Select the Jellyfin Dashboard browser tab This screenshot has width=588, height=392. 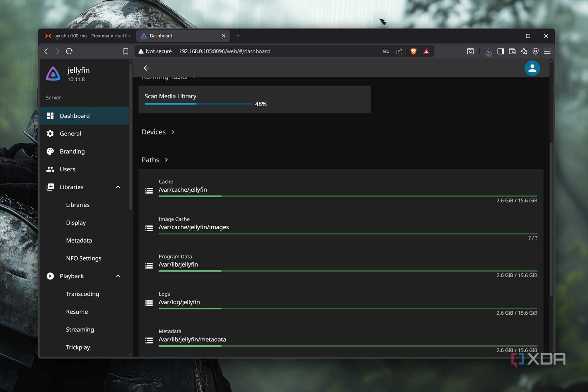click(182, 36)
